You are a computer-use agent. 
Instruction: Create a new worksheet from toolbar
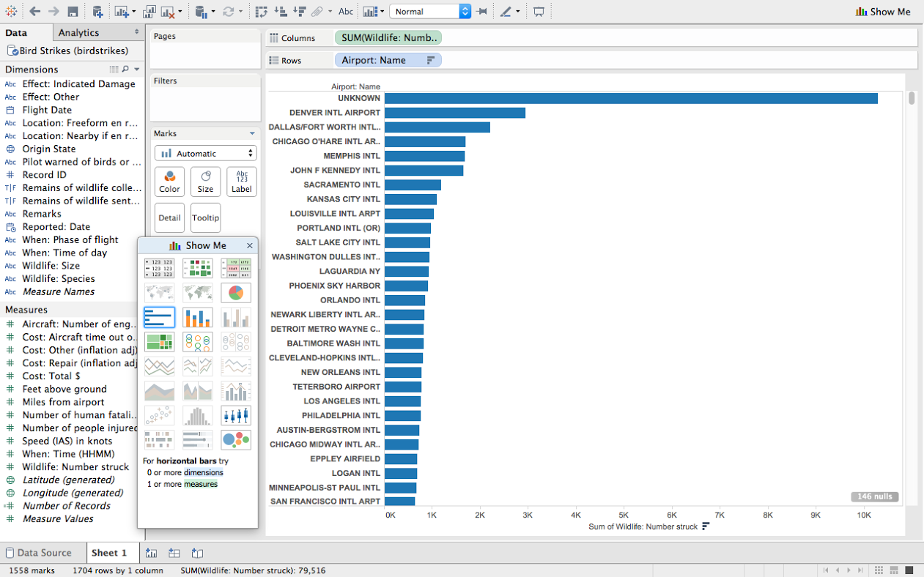click(x=120, y=12)
